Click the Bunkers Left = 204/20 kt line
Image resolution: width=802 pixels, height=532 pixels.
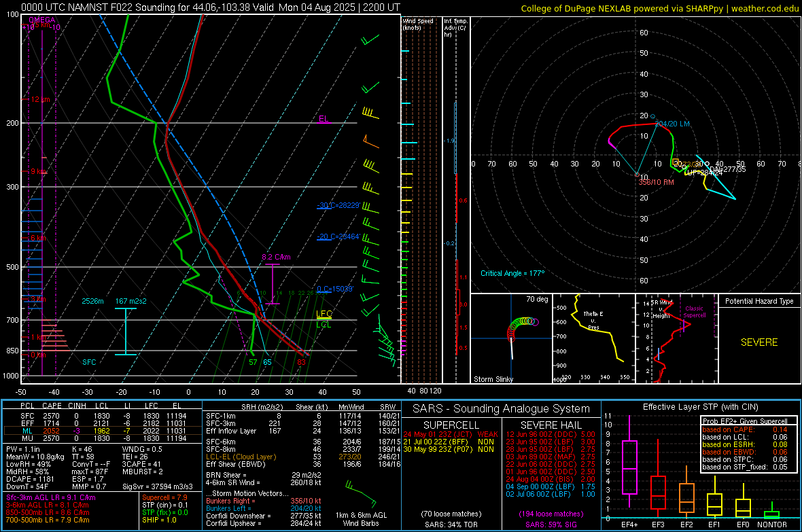(x=264, y=508)
